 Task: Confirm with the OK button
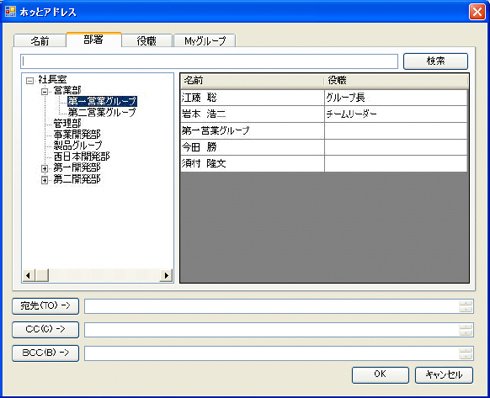point(380,375)
